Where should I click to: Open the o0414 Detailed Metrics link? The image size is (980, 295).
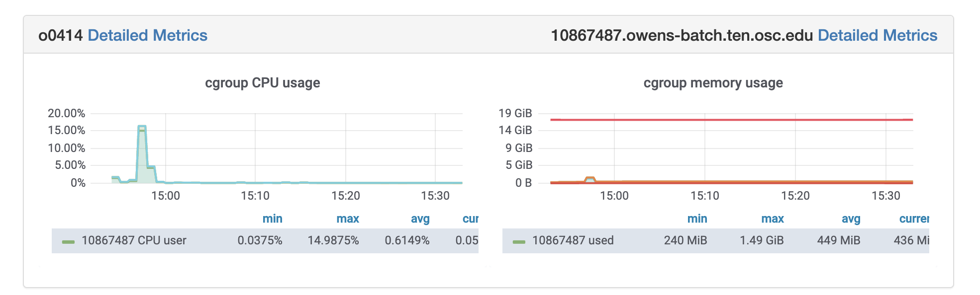[x=147, y=35]
